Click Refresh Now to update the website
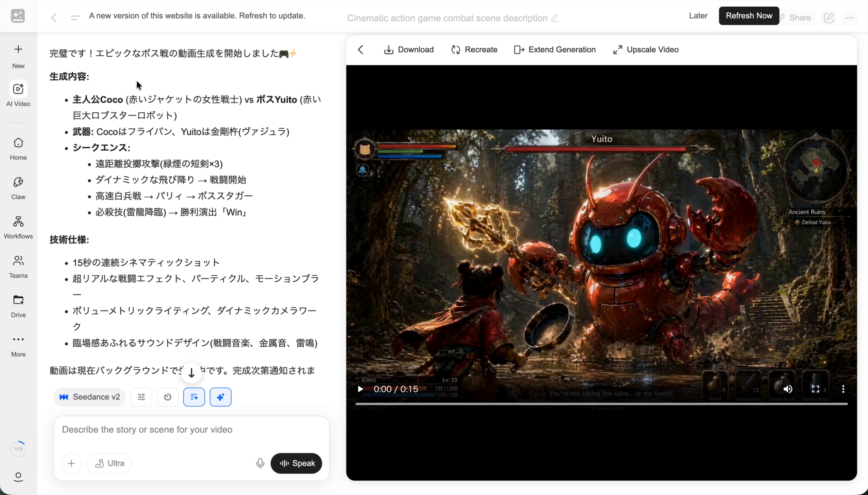 (x=749, y=15)
